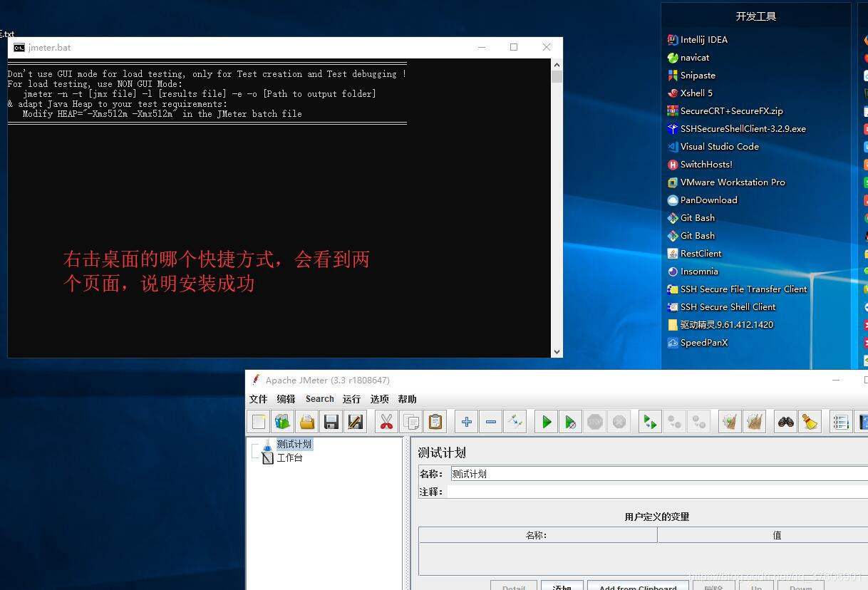Click the 开发工具 group header on desktop
The width and height of the screenshot is (868, 590).
coord(756,16)
